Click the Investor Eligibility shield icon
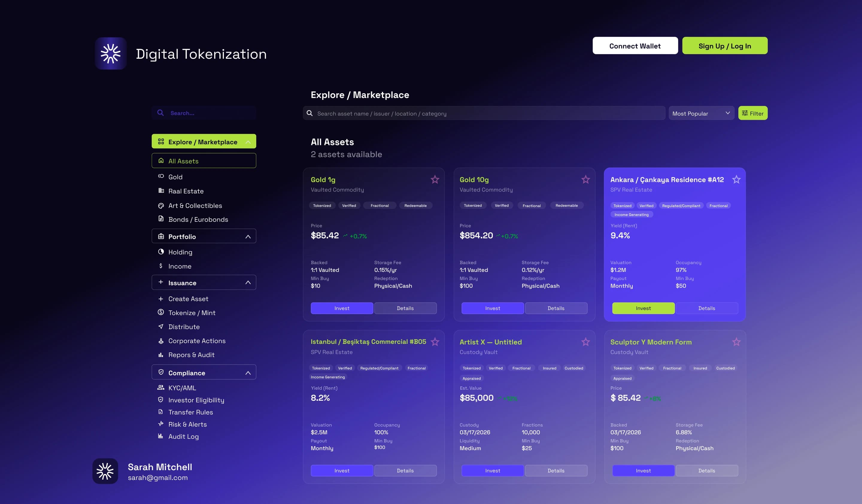Viewport: 862px width, 504px height. click(161, 400)
